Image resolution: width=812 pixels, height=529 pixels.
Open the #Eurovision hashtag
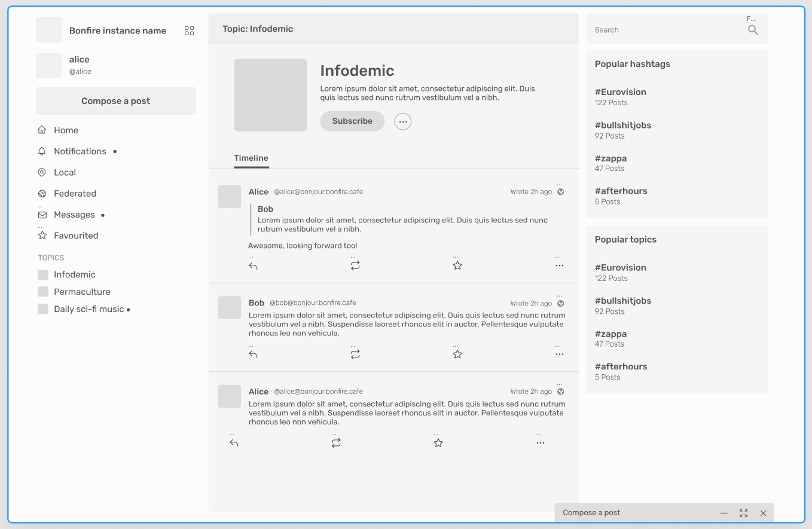[620, 91]
